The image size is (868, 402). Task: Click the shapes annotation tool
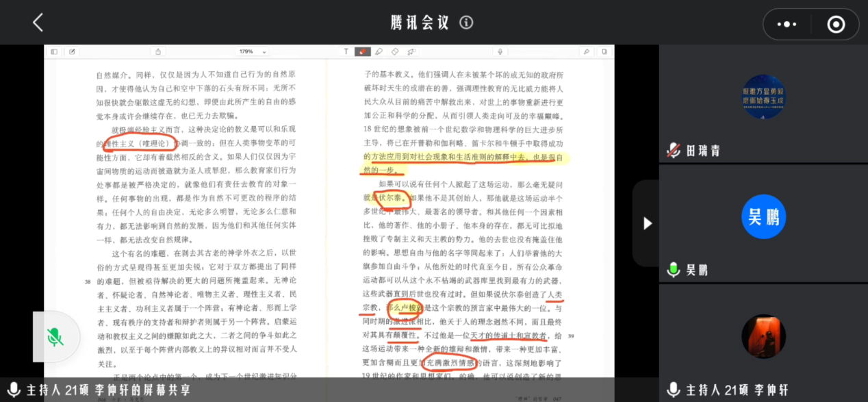(411, 51)
